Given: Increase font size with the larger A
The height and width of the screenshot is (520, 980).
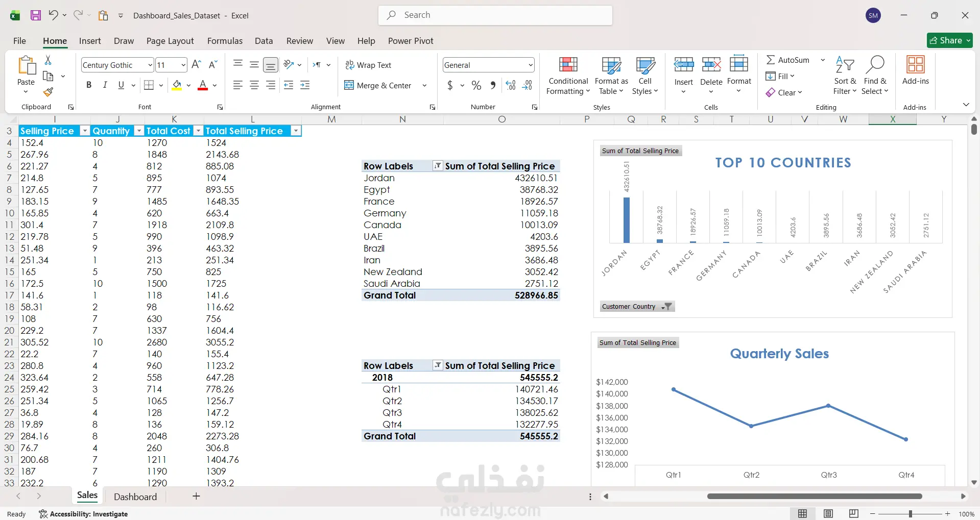Looking at the screenshot, I should click(196, 64).
